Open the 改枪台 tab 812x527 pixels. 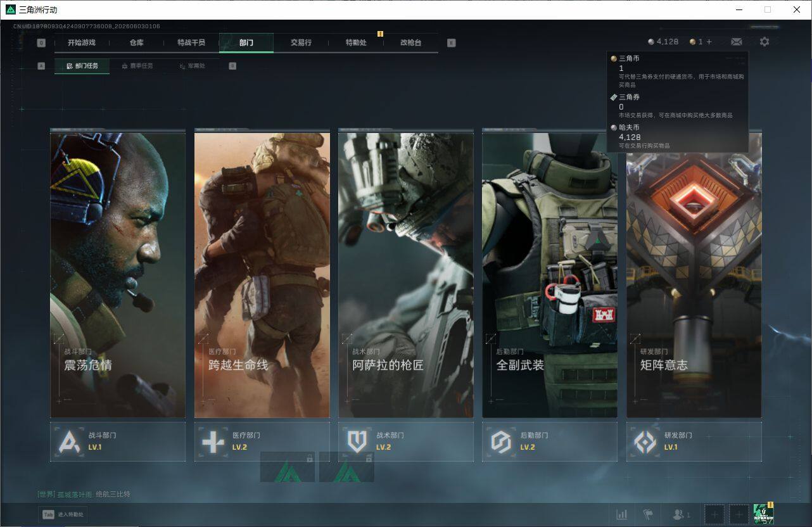coord(410,42)
